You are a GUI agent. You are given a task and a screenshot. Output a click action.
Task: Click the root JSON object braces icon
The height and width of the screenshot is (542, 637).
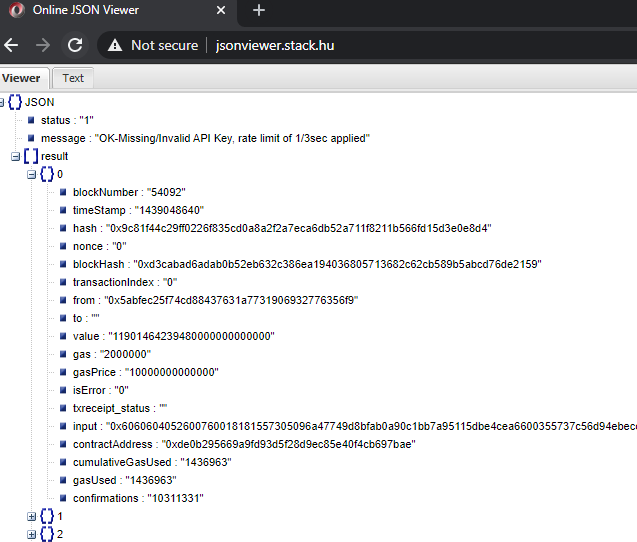15,102
